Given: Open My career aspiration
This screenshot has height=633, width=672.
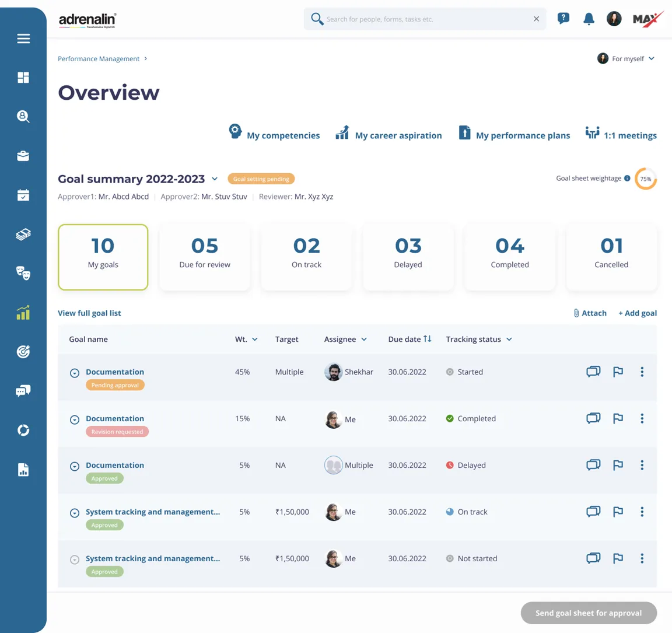Looking at the screenshot, I should click(x=388, y=133).
